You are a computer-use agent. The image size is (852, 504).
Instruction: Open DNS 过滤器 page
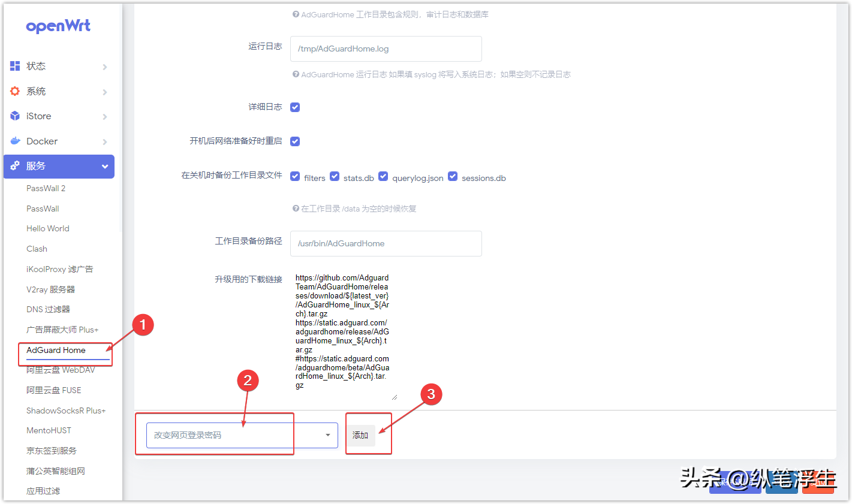click(49, 309)
